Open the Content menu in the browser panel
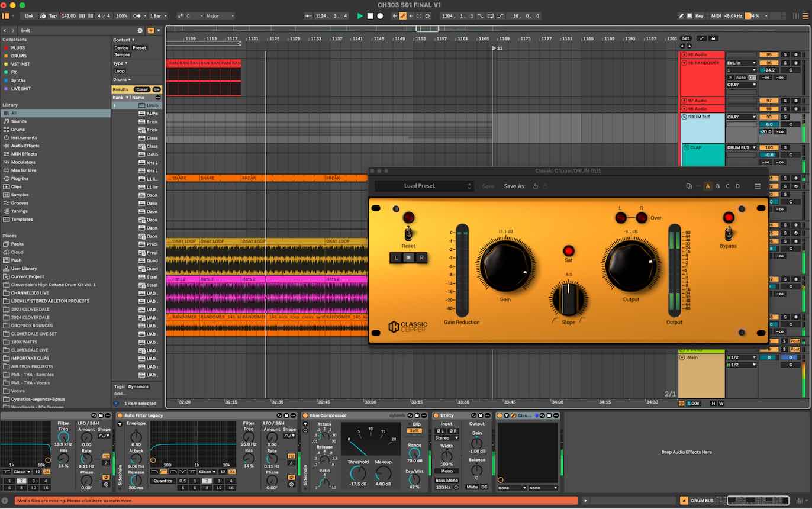812x509 pixels. point(123,40)
